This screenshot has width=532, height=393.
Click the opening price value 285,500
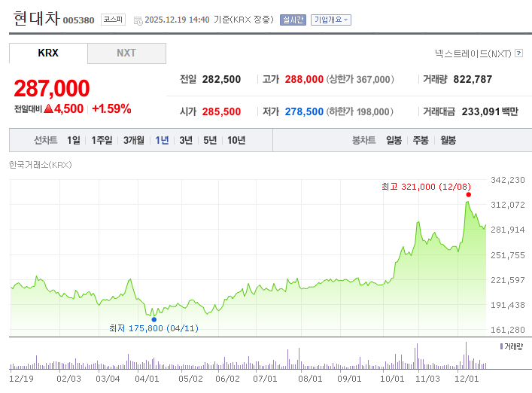(221, 111)
